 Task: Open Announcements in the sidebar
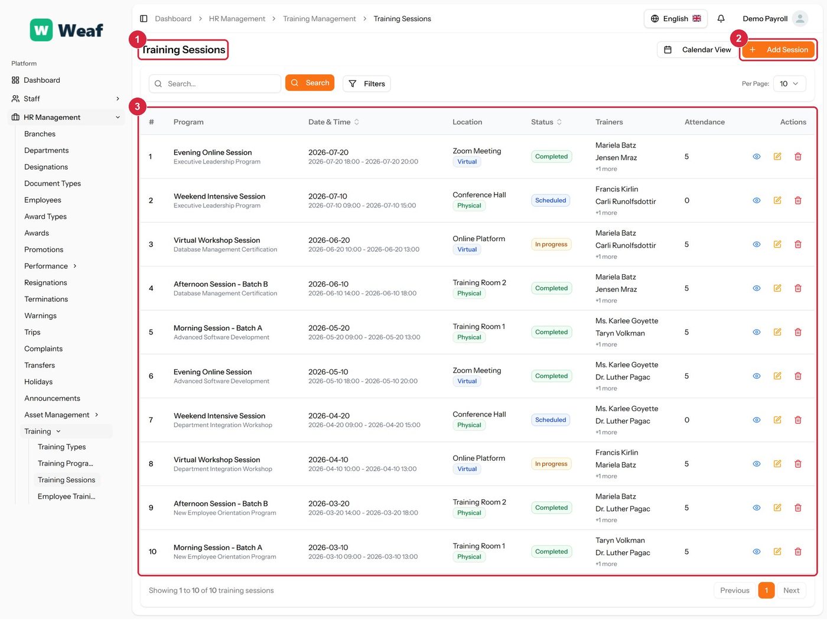52,399
